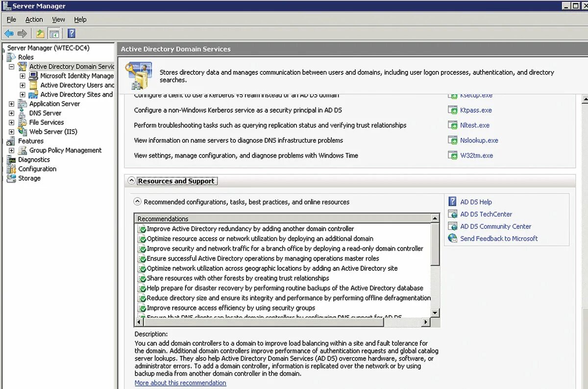Collapse the Active Directory Domain Services node

pyautogui.click(x=12, y=66)
